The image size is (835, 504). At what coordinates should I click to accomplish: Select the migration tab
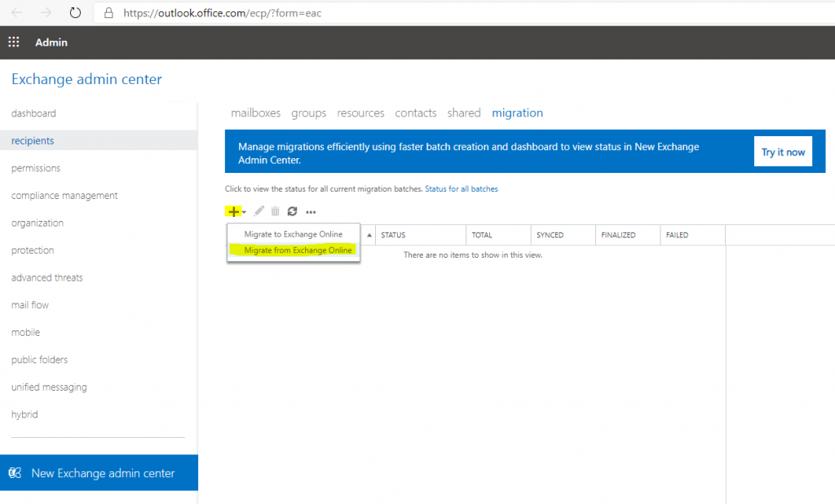(x=518, y=113)
